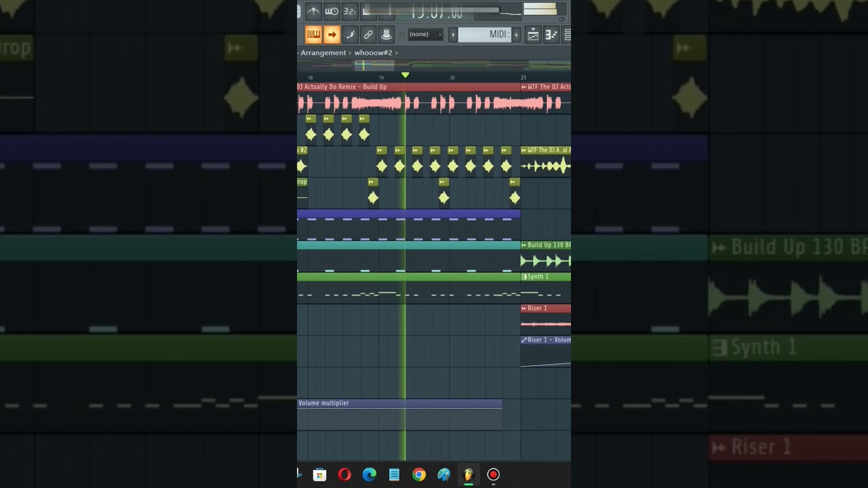The width and height of the screenshot is (868, 488).
Task: Open Opera browser from taskbar
Action: (344, 474)
